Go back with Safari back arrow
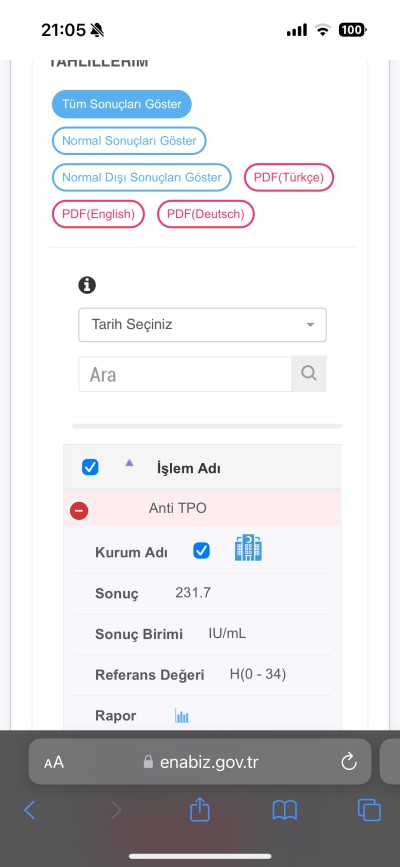 [x=30, y=811]
